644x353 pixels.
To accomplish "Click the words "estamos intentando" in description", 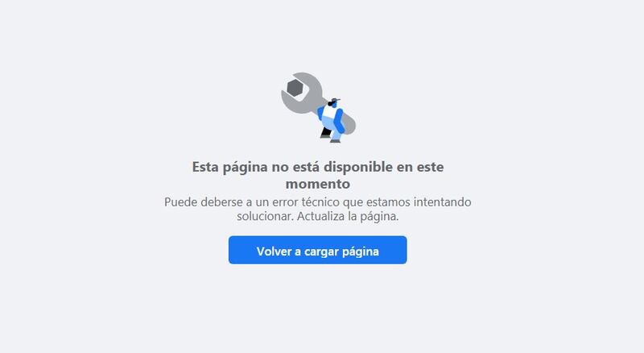I will pos(419,202).
